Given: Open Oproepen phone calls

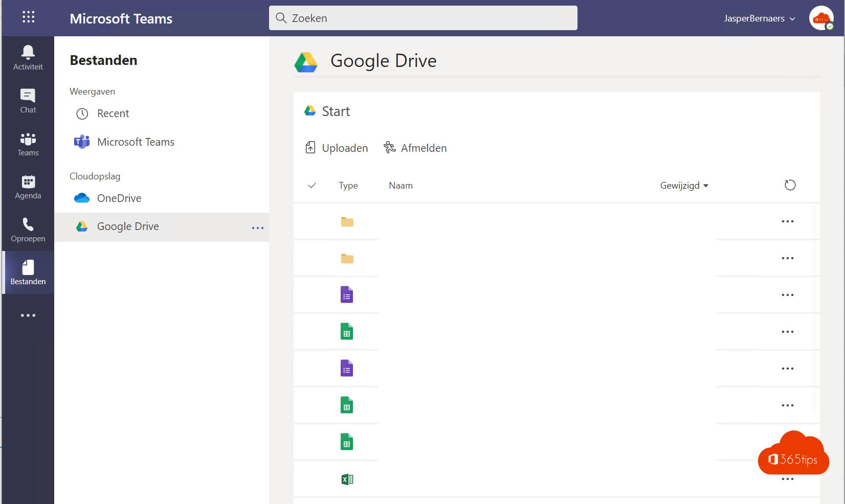Looking at the screenshot, I should click(28, 230).
